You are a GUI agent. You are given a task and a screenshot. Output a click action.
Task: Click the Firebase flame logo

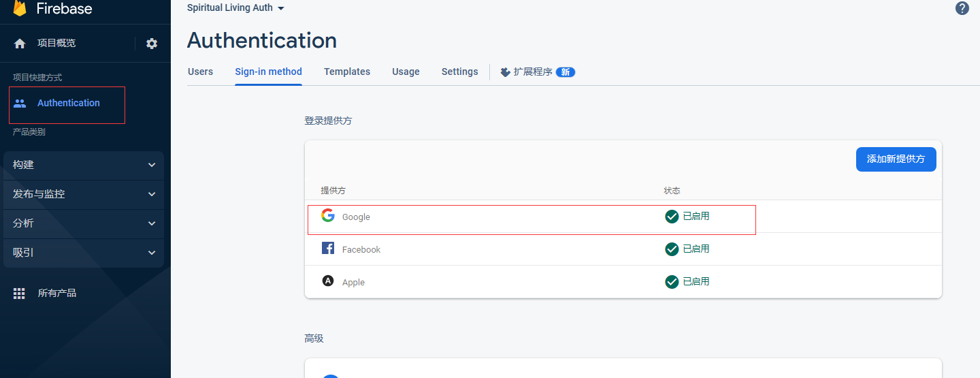pos(20,8)
